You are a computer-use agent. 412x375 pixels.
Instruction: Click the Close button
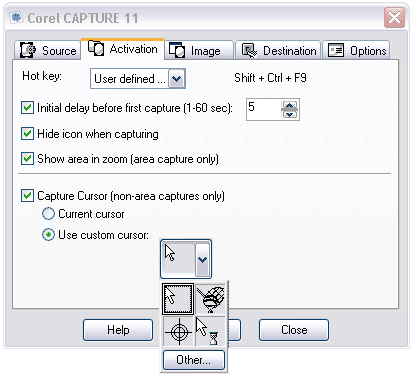294,330
